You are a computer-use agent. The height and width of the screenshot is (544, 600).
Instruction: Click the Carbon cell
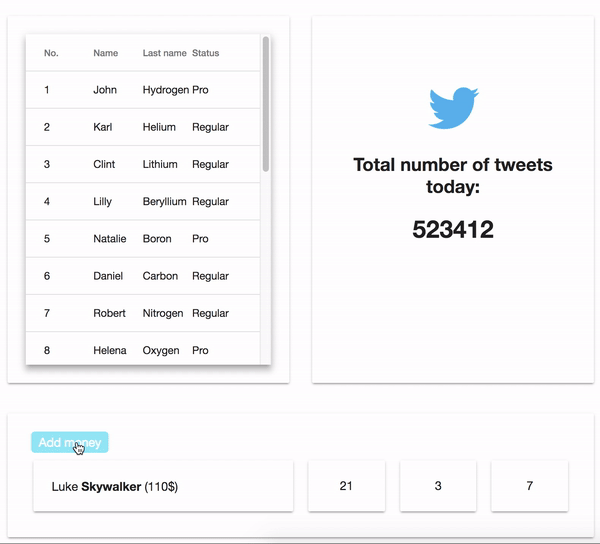[160, 276]
